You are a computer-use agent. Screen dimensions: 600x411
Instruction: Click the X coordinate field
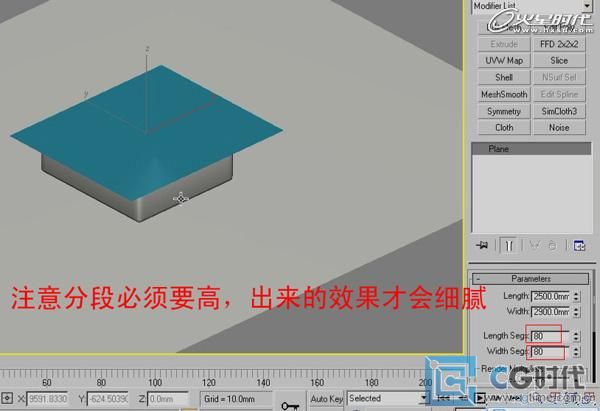pos(47,399)
